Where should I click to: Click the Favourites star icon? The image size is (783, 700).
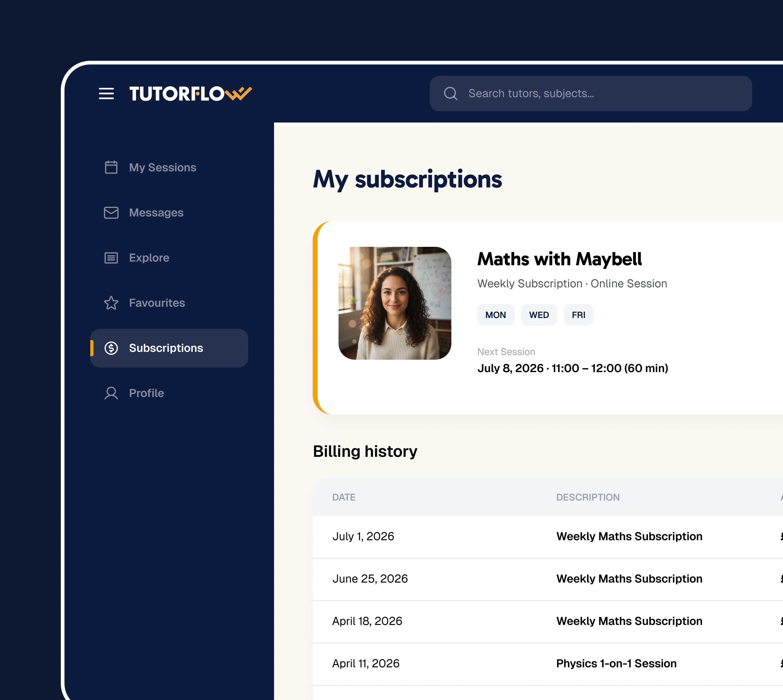[111, 303]
